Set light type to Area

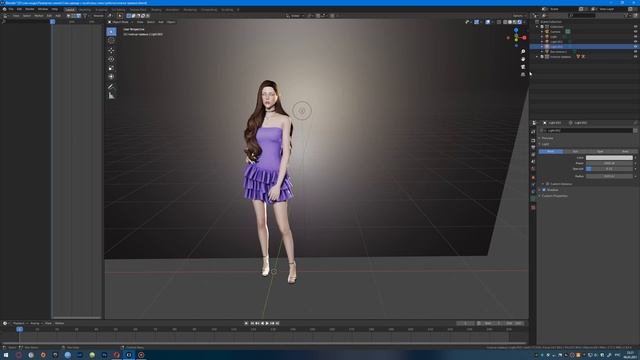(624, 151)
